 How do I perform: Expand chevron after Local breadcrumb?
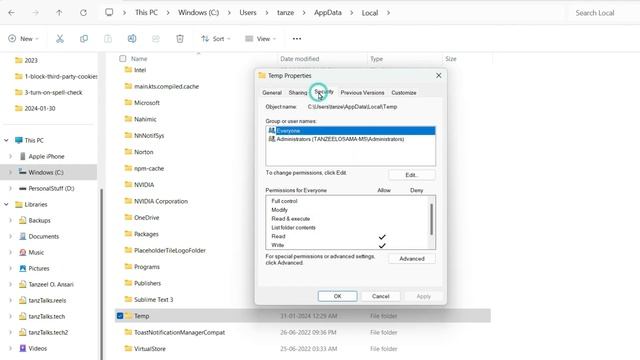(x=388, y=13)
